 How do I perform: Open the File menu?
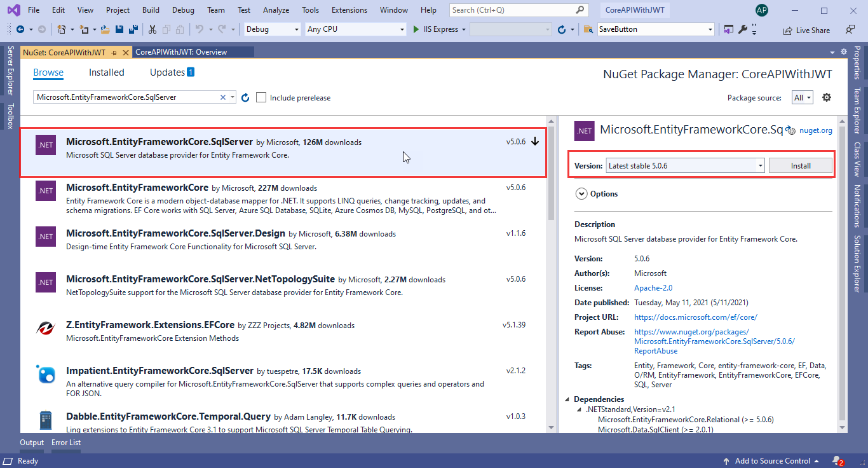point(34,10)
